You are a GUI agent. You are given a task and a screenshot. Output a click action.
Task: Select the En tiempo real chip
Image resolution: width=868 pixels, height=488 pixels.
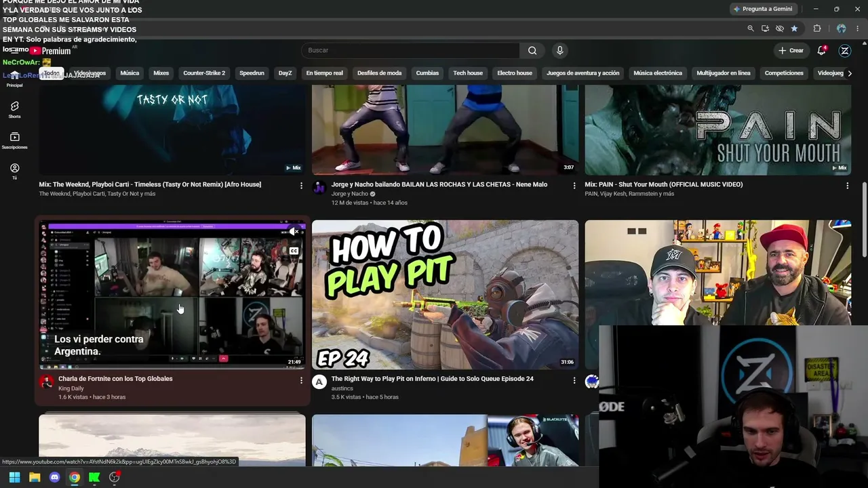[324, 73]
